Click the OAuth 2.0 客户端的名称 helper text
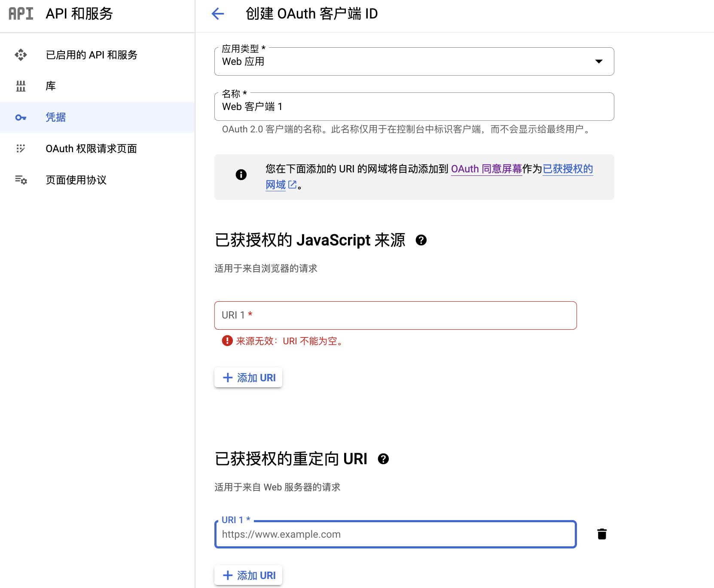The height and width of the screenshot is (588, 714). pos(407,129)
